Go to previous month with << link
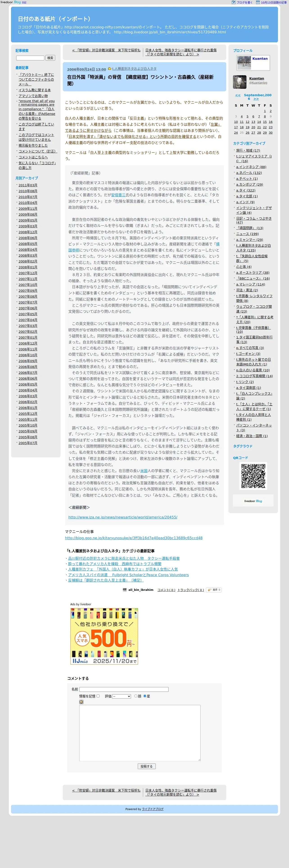The height and width of the screenshot is (868, 289). coord(238,95)
